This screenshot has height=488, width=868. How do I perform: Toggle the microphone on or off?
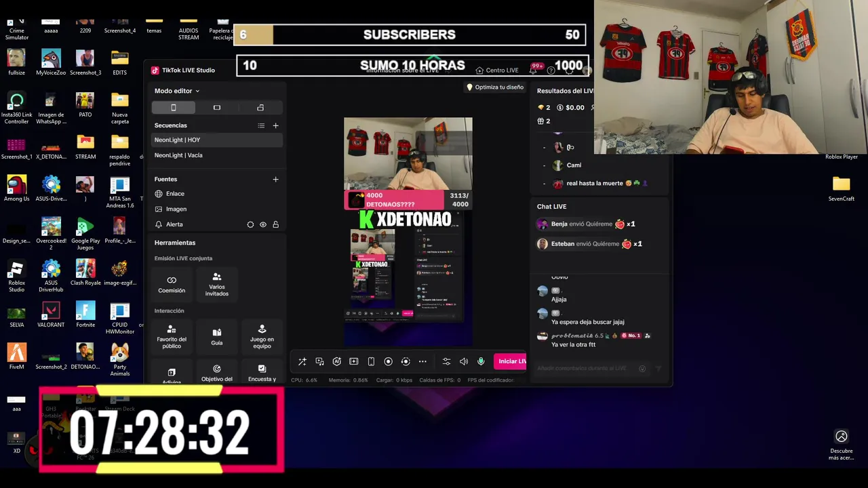481,362
